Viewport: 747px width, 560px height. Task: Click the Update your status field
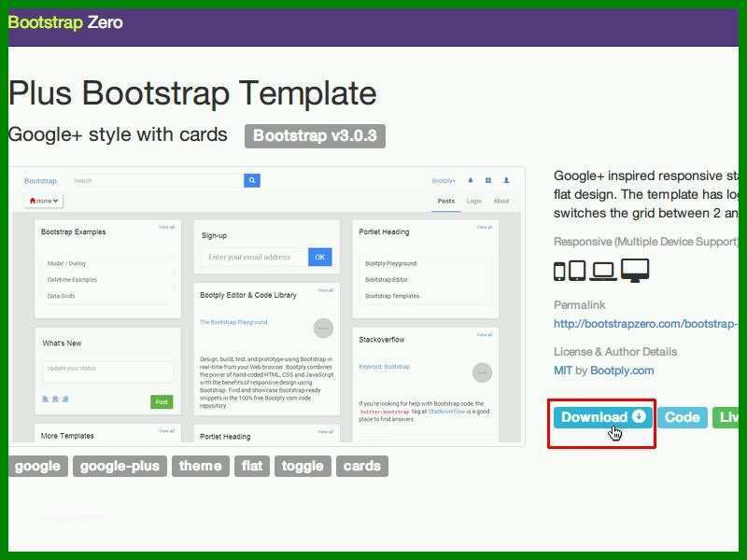click(108, 371)
